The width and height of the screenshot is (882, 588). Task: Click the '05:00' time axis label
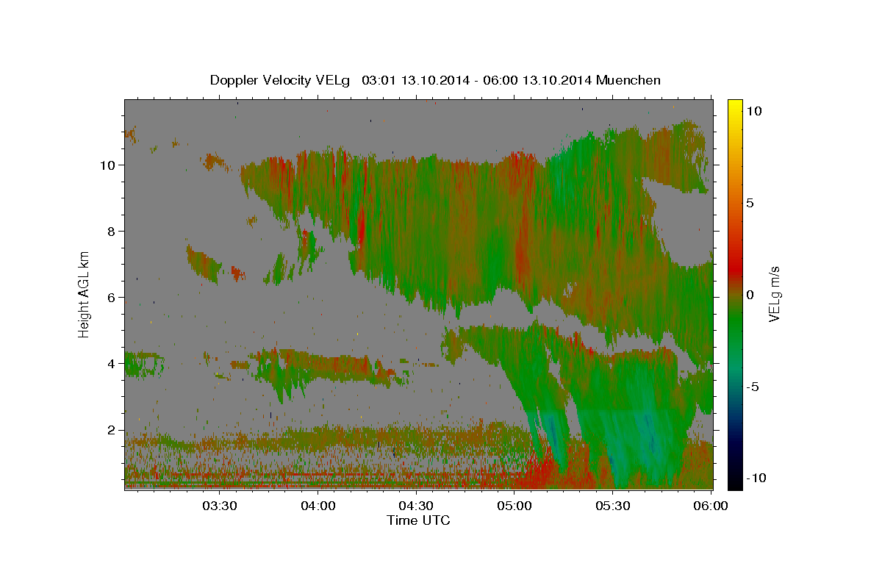(514, 506)
